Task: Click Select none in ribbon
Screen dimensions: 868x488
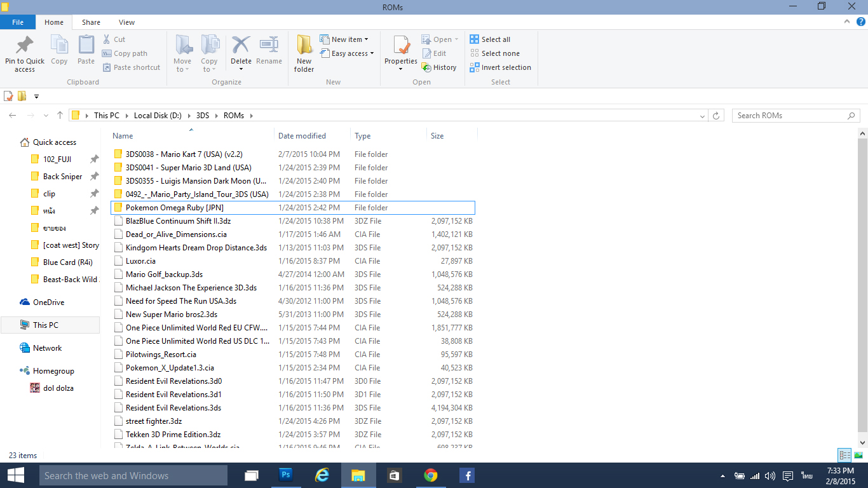Action: pos(494,53)
